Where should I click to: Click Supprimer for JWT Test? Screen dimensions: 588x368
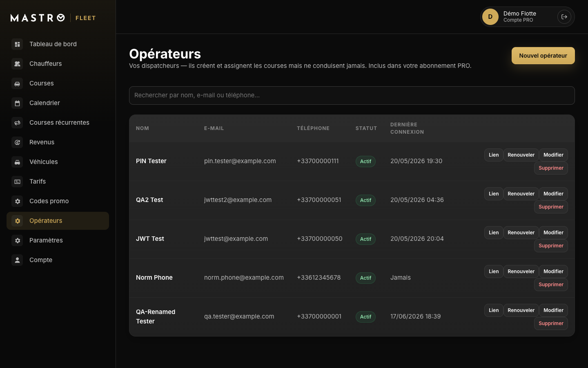point(551,246)
